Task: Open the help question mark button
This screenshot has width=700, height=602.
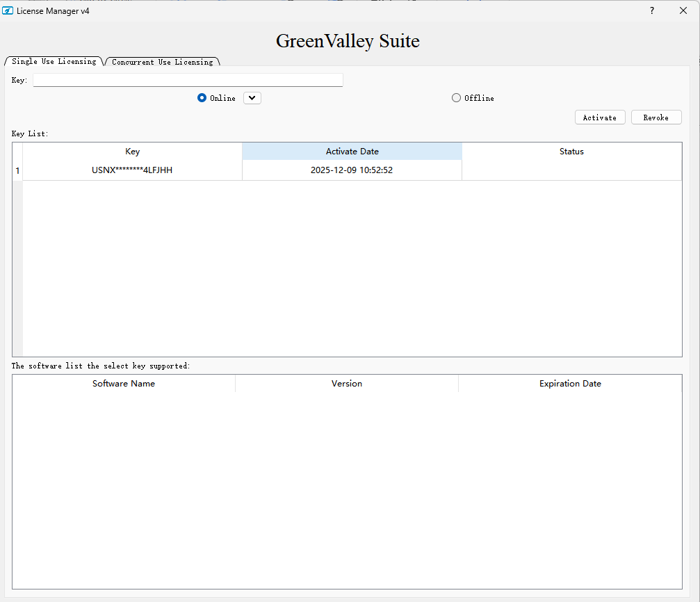Action: (652, 10)
